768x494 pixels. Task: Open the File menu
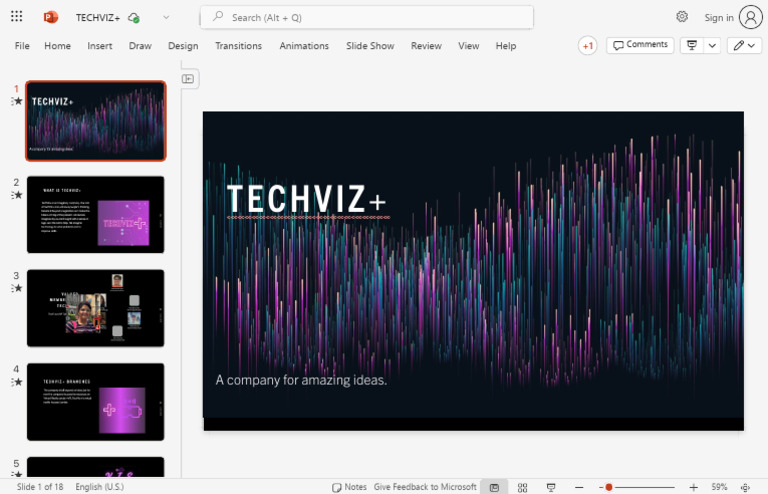tap(22, 46)
